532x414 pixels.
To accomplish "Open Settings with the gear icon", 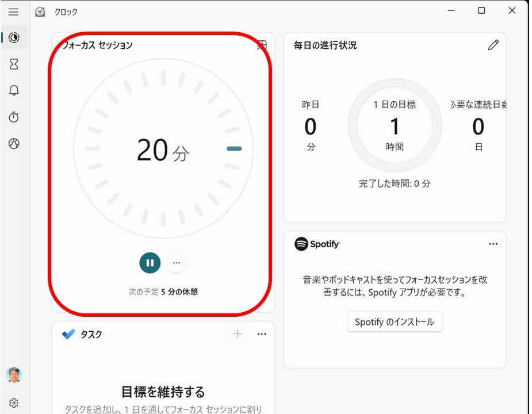I will click(14, 403).
